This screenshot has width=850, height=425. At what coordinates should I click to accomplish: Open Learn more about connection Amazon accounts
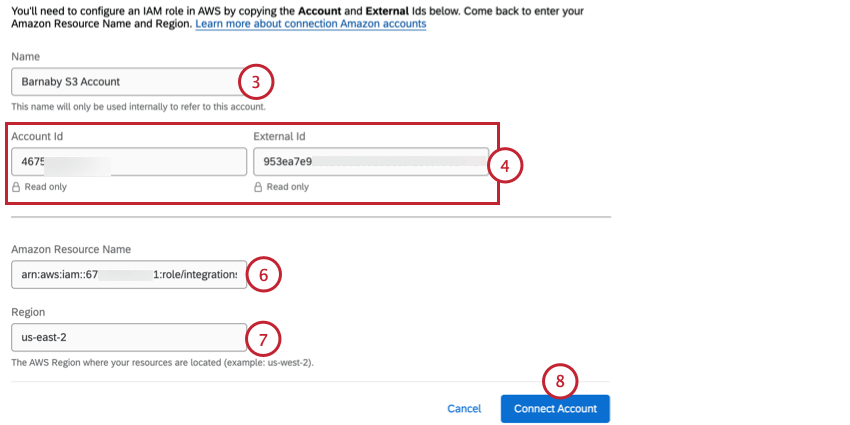311,24
